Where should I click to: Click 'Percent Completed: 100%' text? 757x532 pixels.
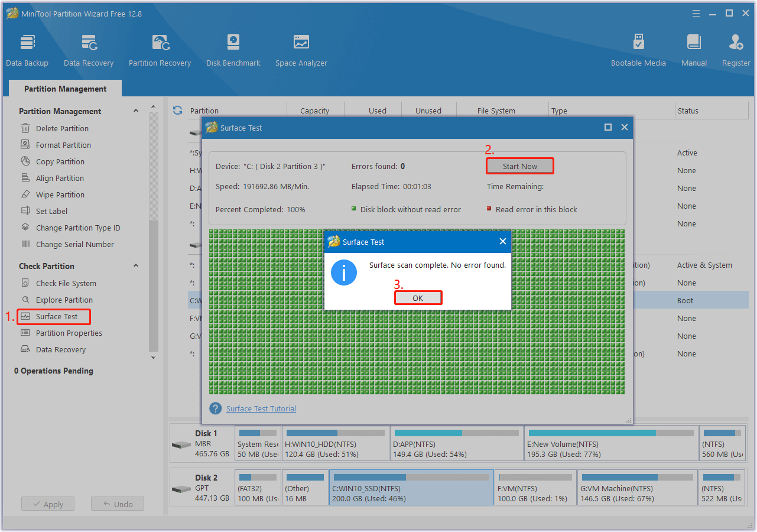coord(261,209)
